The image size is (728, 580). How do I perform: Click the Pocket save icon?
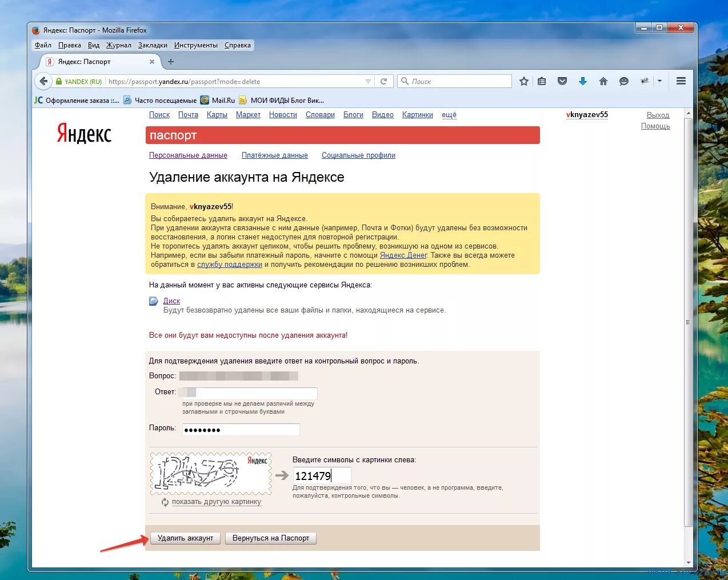coord(562,81)
